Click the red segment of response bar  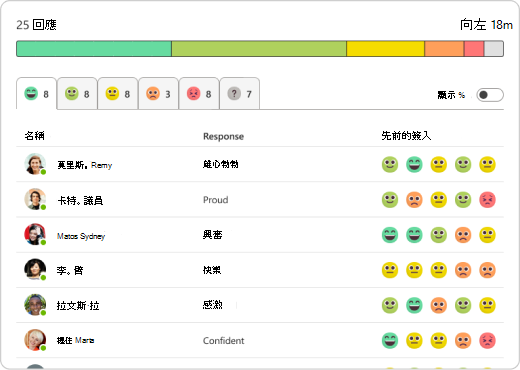(x=474, y=49)
